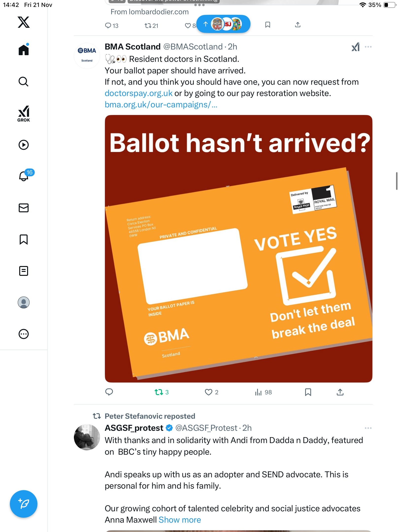399x532 pixels.
Task: Open the search page from sidebar
Action: 24,82
